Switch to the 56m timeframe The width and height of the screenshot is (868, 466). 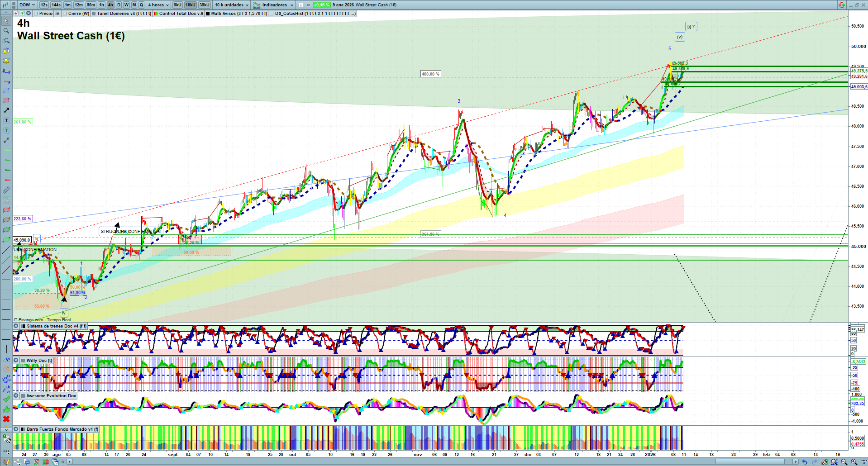[91, 5]
